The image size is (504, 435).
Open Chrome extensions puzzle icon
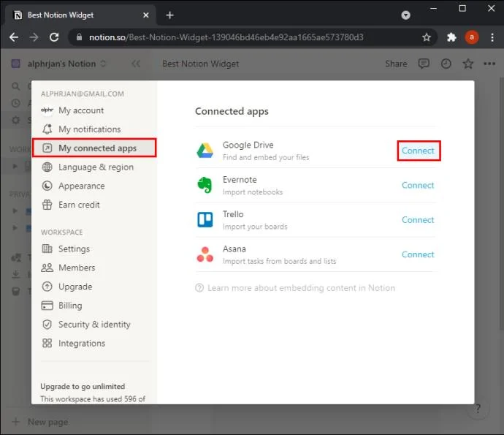(451, 37)
